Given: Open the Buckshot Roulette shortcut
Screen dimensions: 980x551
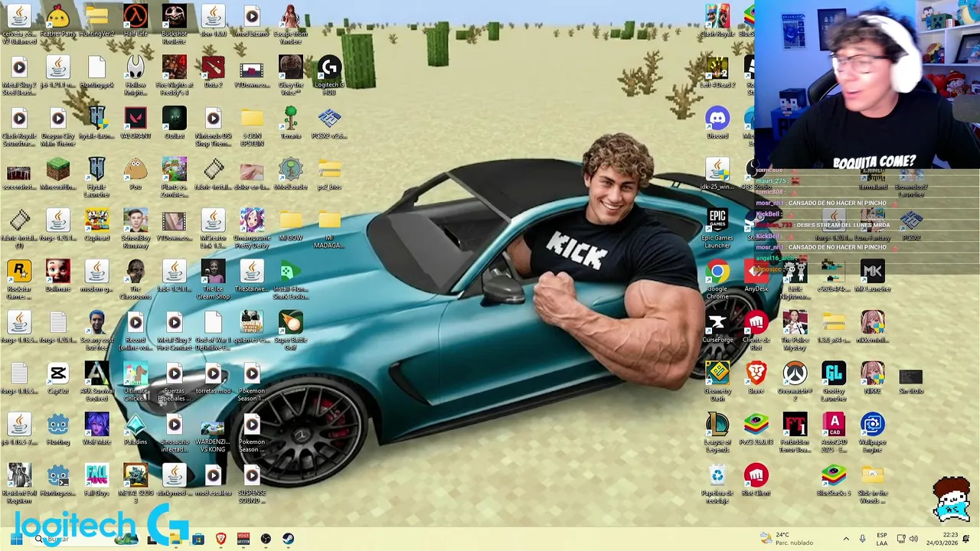Looking at the screenshot, I should click(175, 23).
